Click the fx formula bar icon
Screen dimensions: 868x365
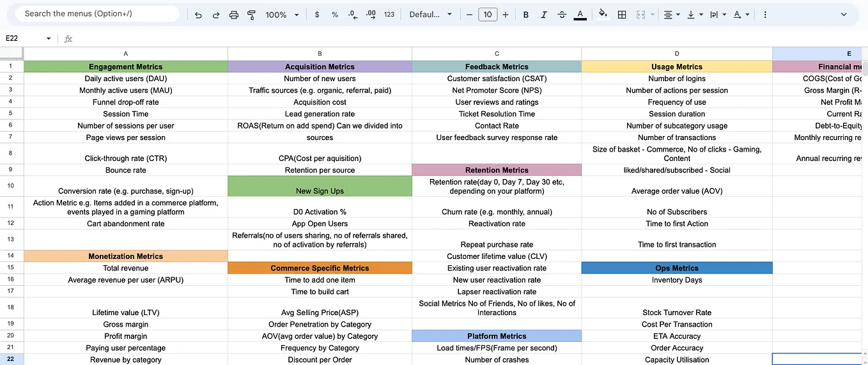point(68,39)
